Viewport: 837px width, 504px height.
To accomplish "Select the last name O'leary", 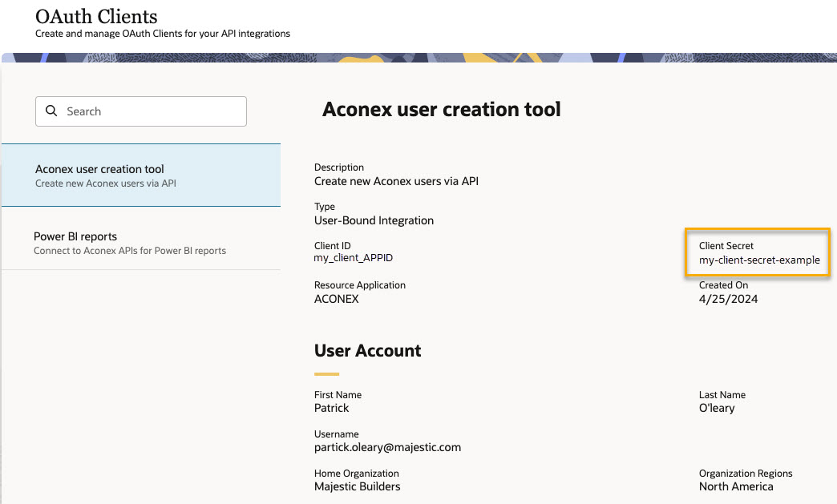I will pos(717,408).
